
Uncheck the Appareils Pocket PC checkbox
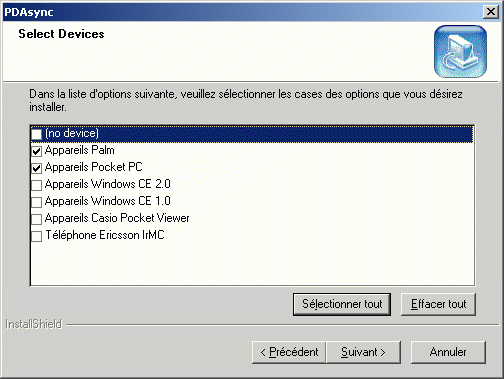36,168
